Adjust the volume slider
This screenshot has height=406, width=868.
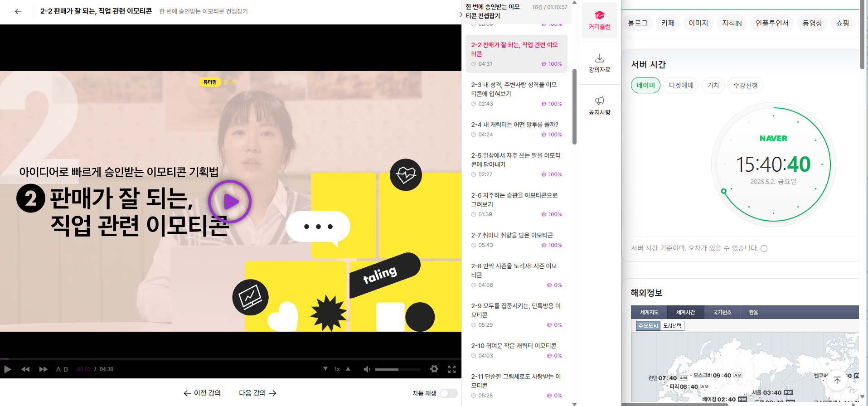[x=398, y=369]
